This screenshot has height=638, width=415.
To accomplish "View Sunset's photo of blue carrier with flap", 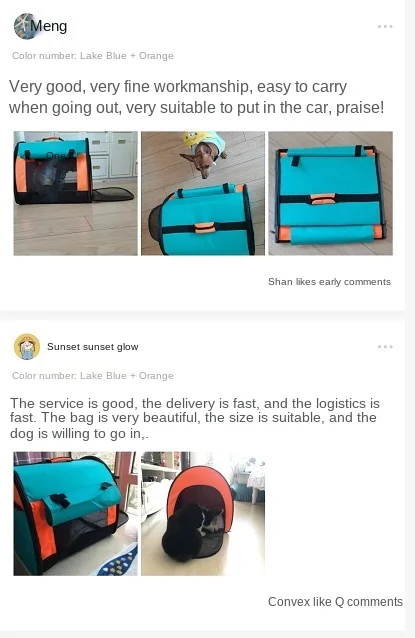I will coord(76,513).
